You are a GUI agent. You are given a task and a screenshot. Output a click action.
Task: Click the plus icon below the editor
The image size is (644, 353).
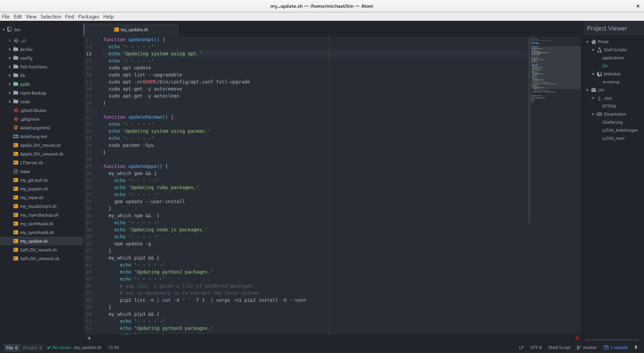(x=89, y=338)
